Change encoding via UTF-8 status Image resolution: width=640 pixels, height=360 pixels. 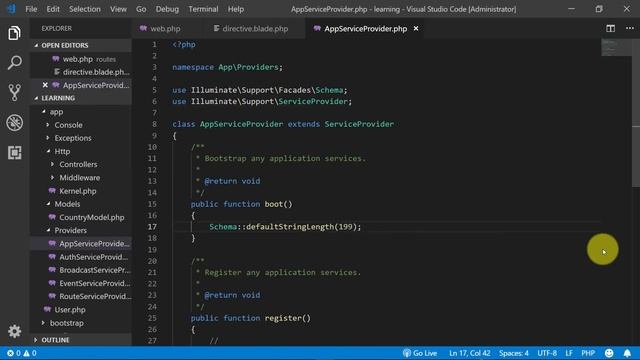[x=547, y=353]
